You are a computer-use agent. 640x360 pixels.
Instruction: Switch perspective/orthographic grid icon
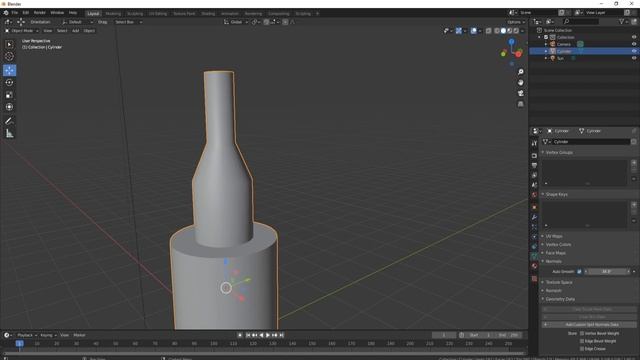(520, 104)
